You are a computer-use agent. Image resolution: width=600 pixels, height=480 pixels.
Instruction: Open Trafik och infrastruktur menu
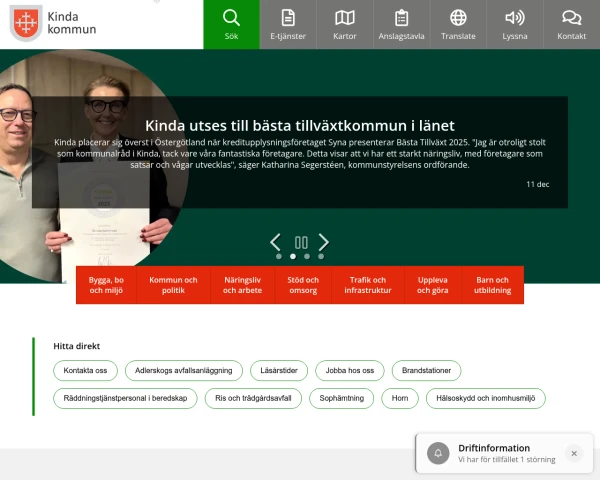367,285
